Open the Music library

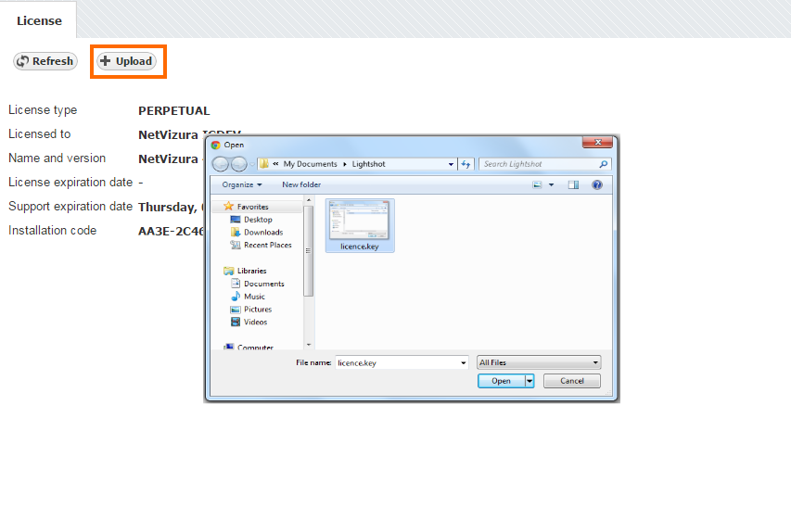[254, 297]
